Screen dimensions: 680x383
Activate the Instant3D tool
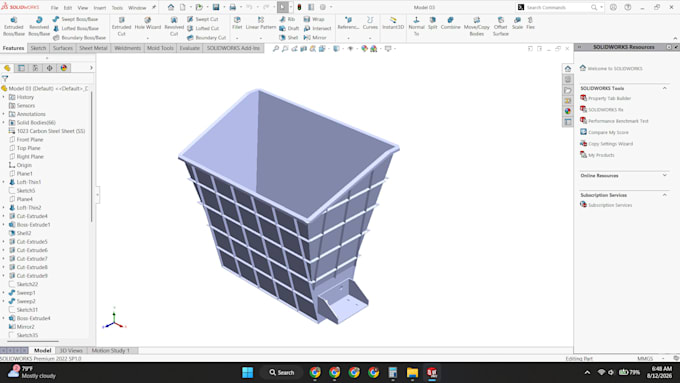(x=393, y=23)
